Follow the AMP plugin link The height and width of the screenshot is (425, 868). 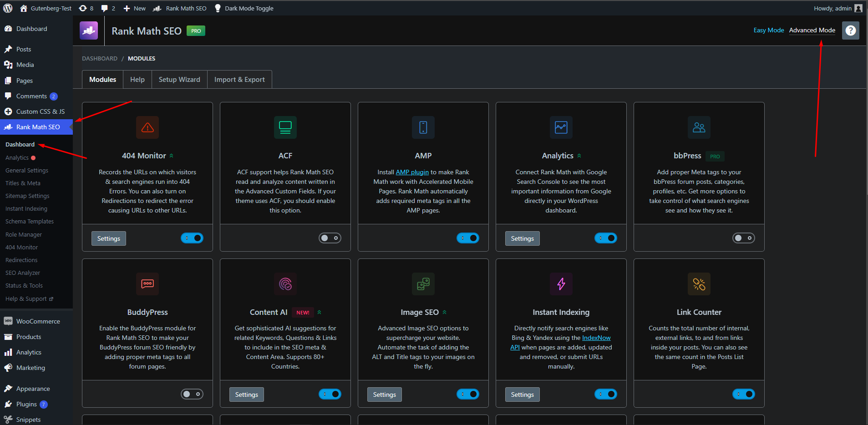pos(412,172)
